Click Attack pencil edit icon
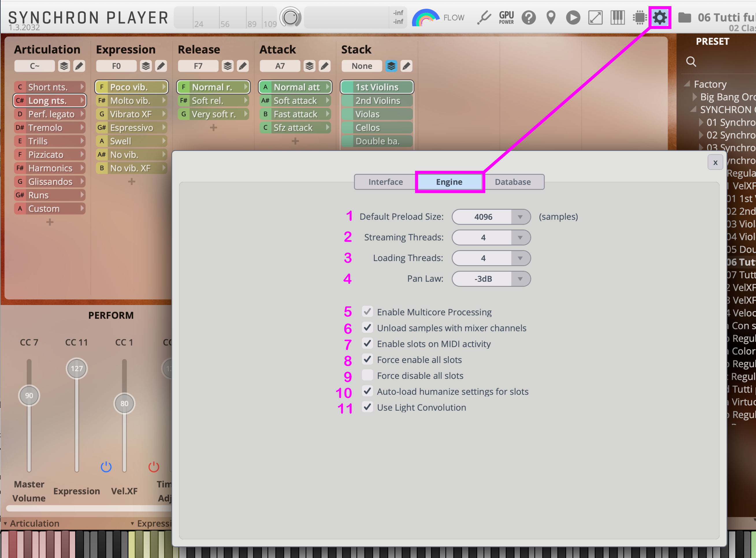The image size is (756, 558). pyautogui.click(x=324, y=66)
